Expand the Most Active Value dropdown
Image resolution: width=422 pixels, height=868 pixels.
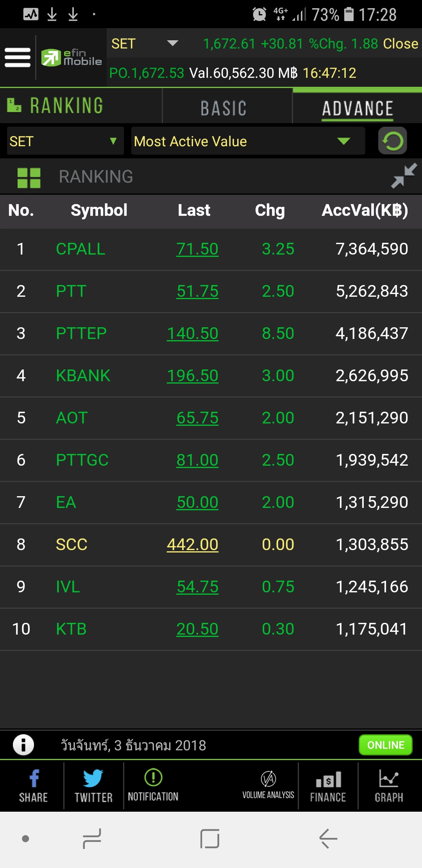[x=248, y=141]
